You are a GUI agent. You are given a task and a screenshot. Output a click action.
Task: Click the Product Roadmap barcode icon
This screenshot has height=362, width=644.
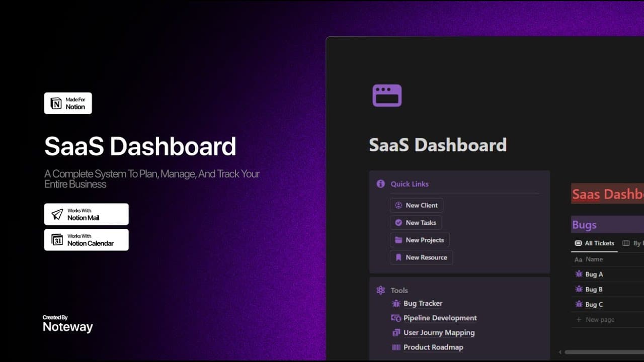click(396, 347)
